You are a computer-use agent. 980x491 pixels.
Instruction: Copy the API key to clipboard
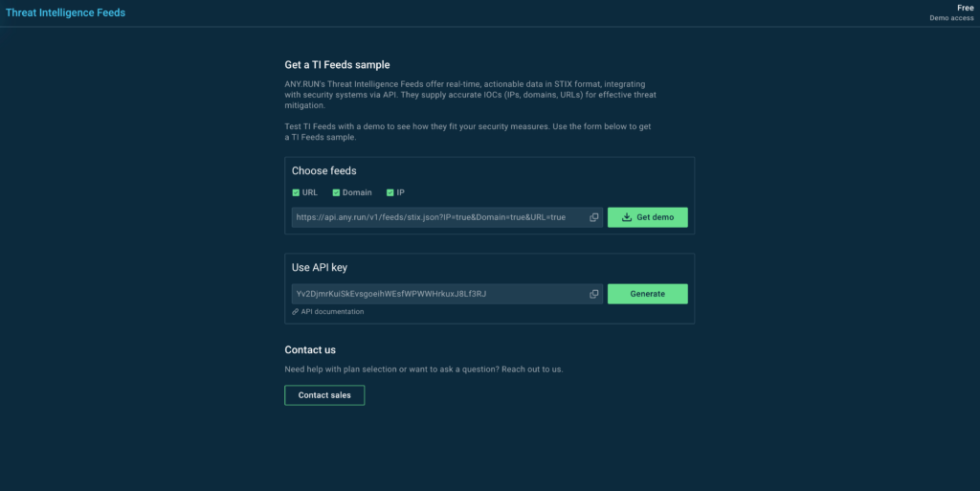(x=594, y=294)
